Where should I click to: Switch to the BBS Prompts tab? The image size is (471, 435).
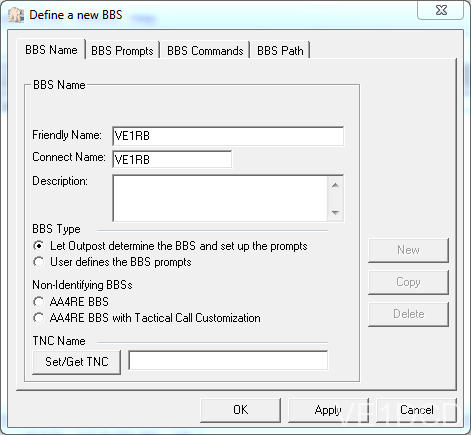click(x=122, y=51)
